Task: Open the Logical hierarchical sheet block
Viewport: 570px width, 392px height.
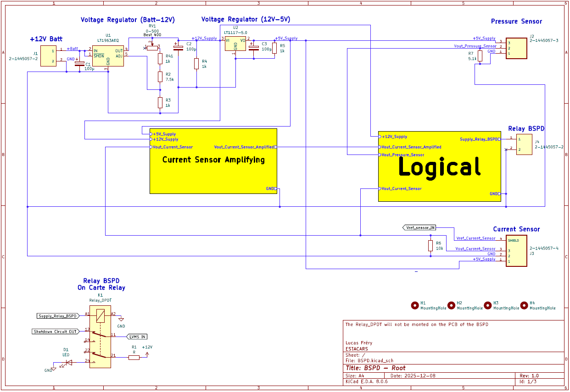Action: tap(439, 166)
